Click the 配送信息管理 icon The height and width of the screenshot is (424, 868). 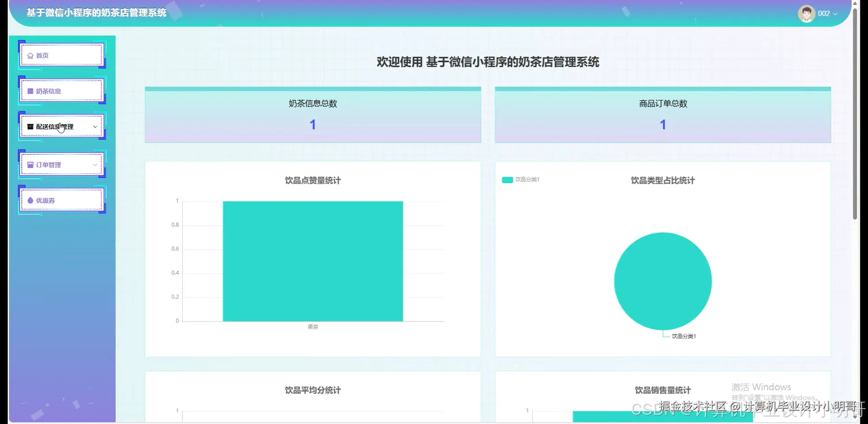tap(30, 126)
